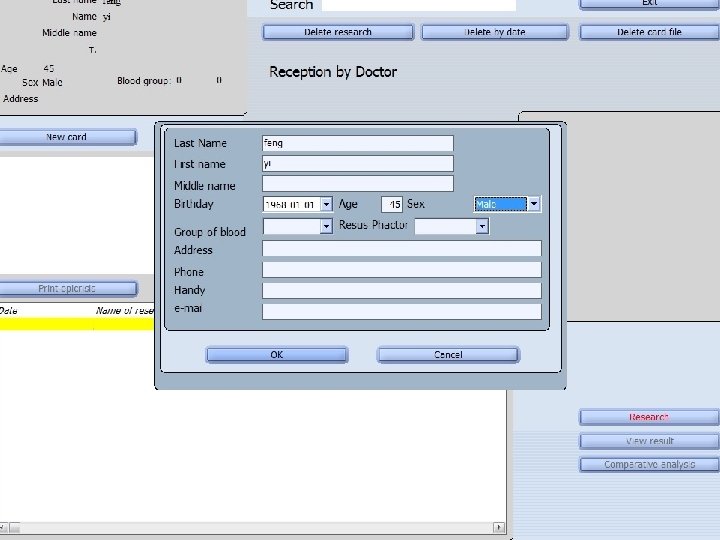Click the Name of research column header
Image resolution: width=720 pixels, height=540 pixels.
click(x=124, y=311)
